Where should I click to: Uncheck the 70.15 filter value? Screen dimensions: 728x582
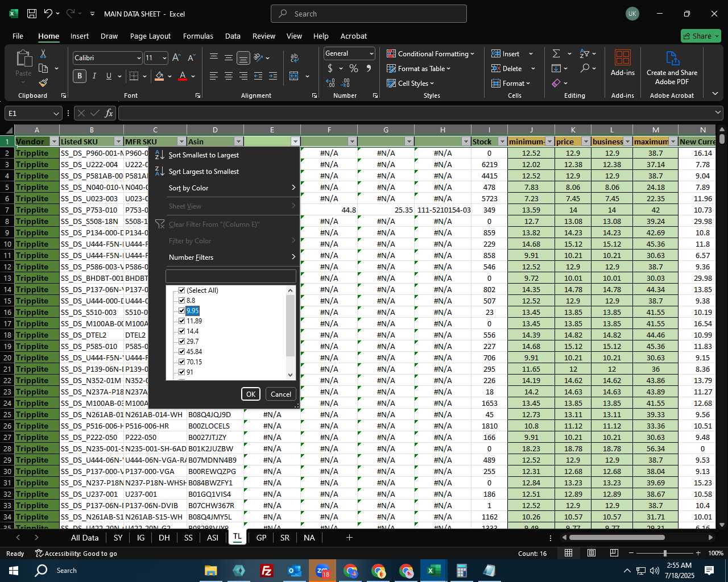pyautogui.click(x=182, y=361)
